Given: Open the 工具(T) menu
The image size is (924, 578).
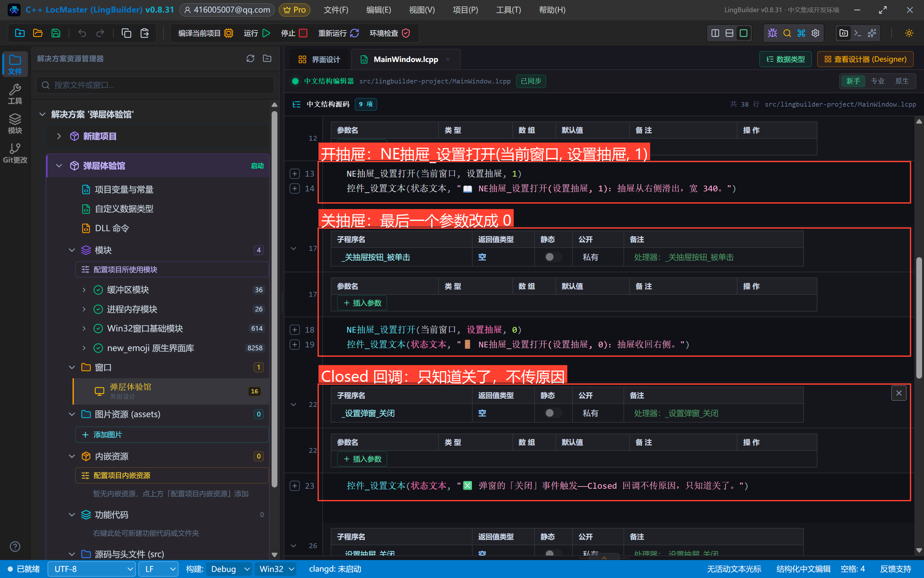Looking at the screenshot, I should [x=508, y=10].
